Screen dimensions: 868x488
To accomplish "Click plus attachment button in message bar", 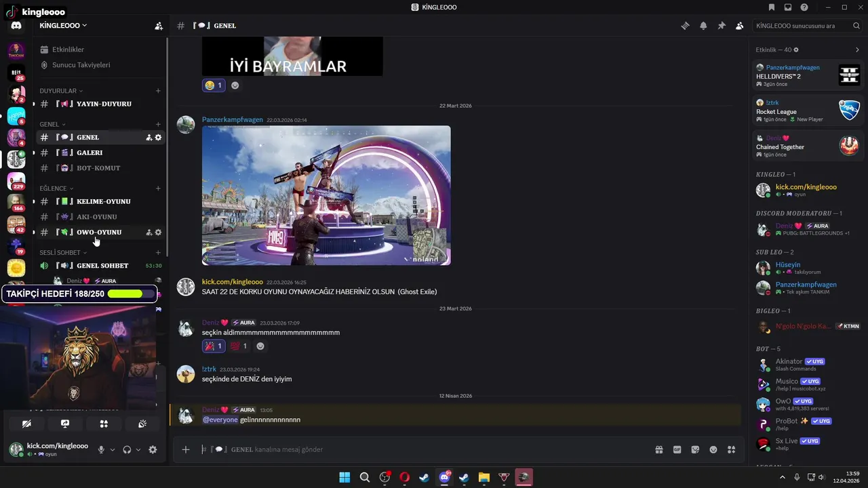I will coord(186,449).
